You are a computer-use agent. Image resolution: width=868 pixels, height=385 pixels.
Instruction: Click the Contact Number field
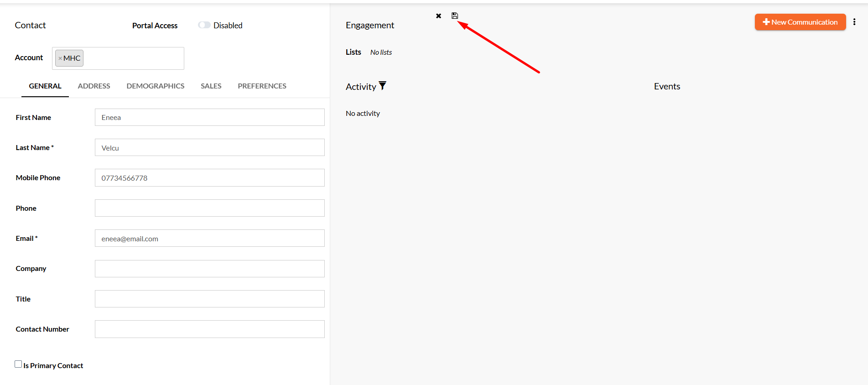pos(210,329)
